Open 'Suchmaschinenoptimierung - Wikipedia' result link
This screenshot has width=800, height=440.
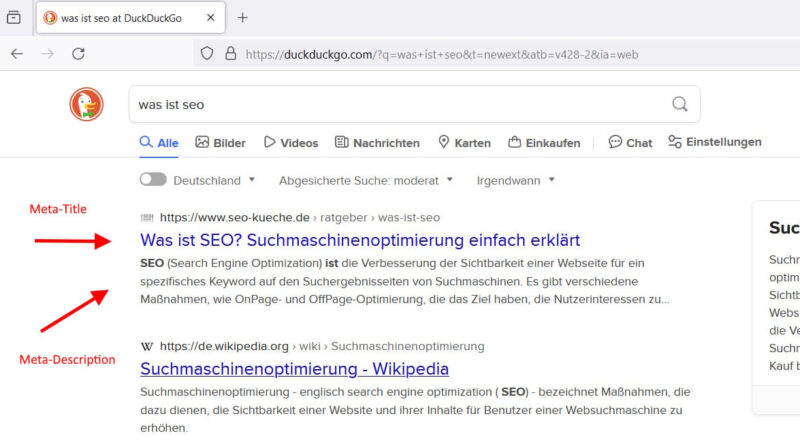click(x=294, y=369)
